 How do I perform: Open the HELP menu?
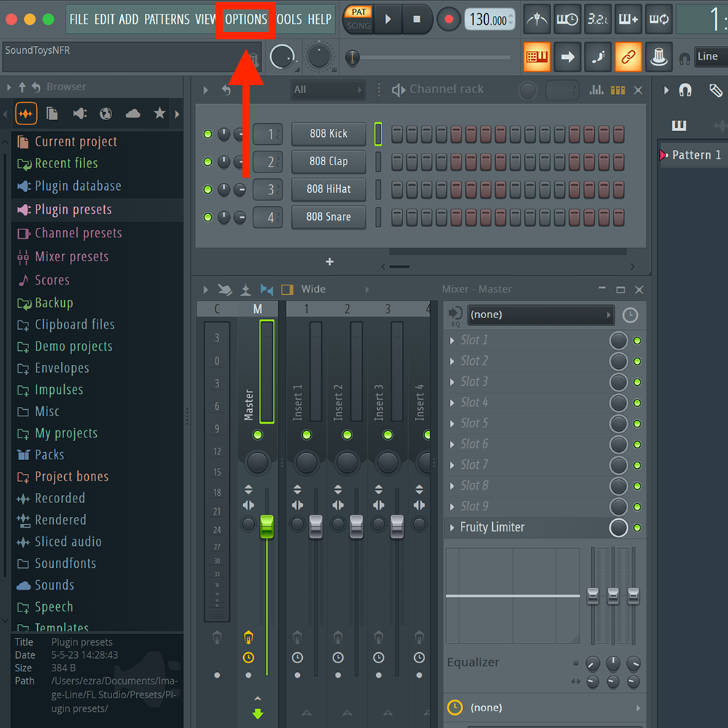[x=320, y=20]
